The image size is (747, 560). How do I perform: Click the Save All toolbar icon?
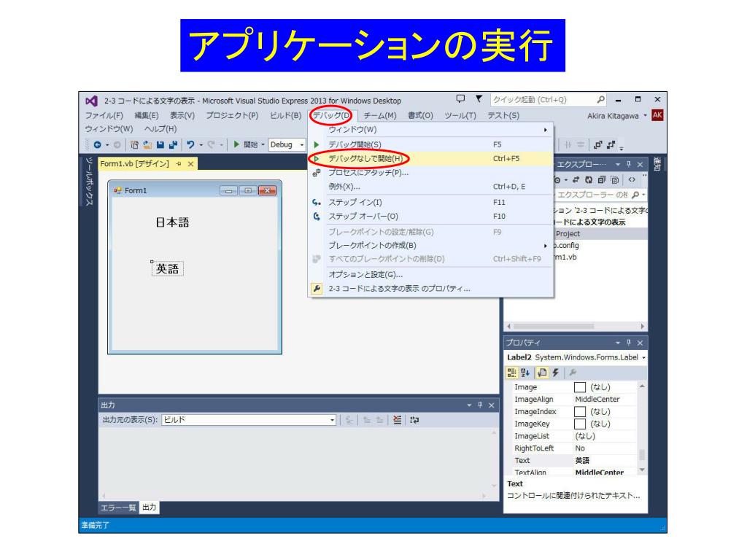coord(172,145)
